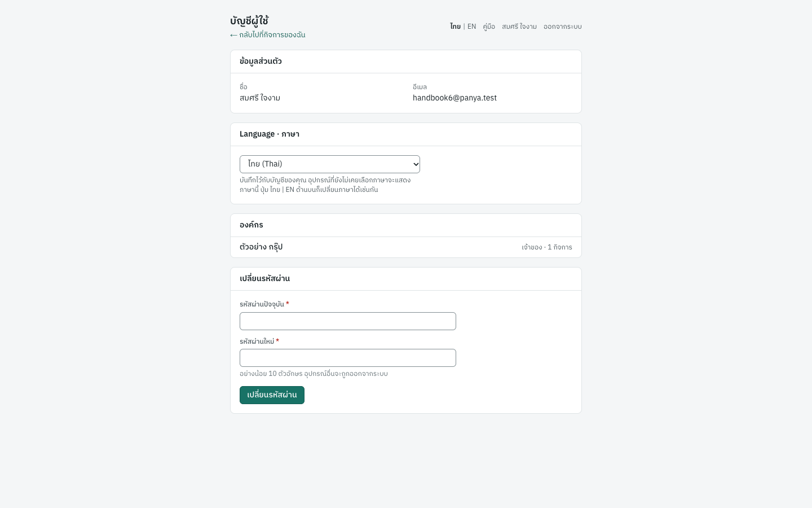Open สมศรี ใจงาม profile link in header

[x=519, y=27]
